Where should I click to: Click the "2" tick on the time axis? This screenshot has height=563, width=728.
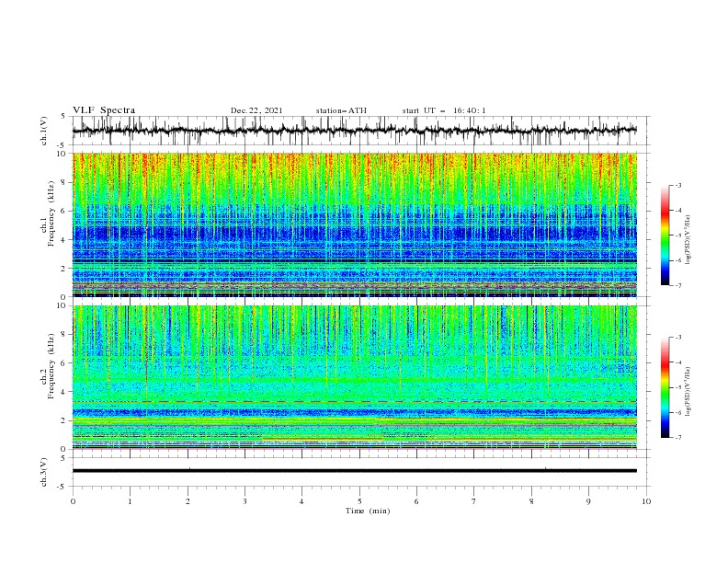pyautogui.click(x=188, y=501)
